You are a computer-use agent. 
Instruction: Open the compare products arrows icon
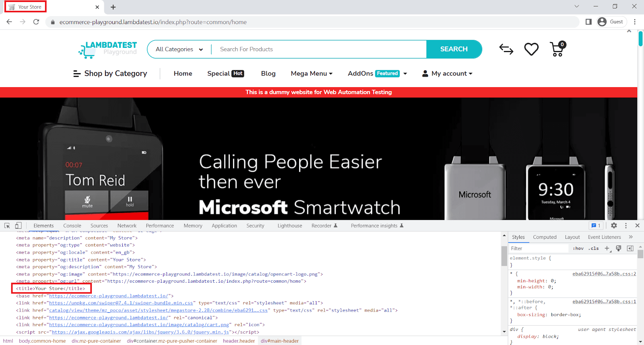[x=506, y=49]
